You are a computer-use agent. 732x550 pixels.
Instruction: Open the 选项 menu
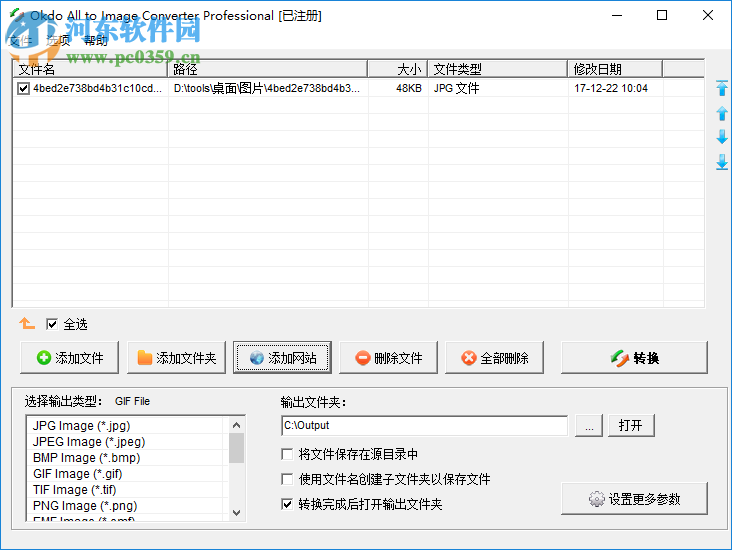tap(58, 41)
